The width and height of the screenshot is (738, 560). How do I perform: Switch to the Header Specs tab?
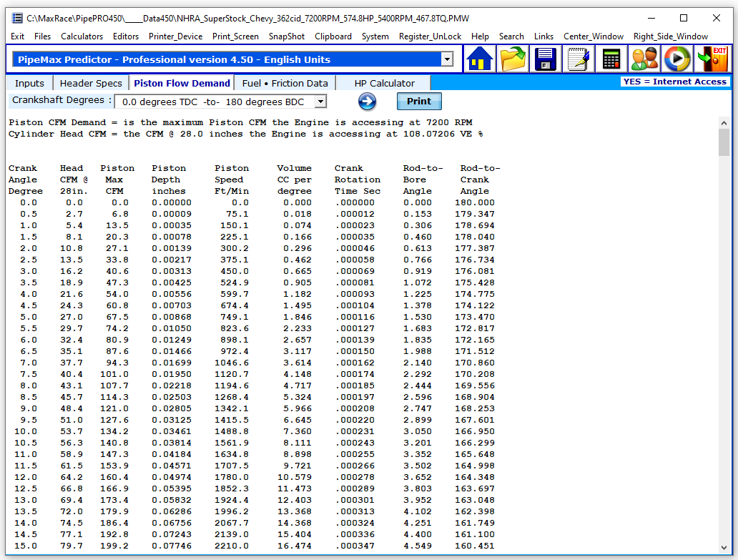[91, 83]
